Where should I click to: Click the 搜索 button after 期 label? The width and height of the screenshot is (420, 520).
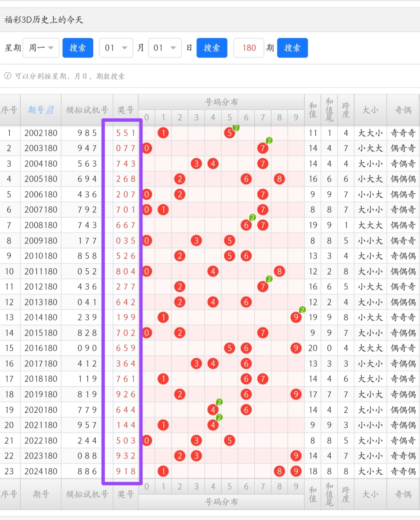[292, 48]
